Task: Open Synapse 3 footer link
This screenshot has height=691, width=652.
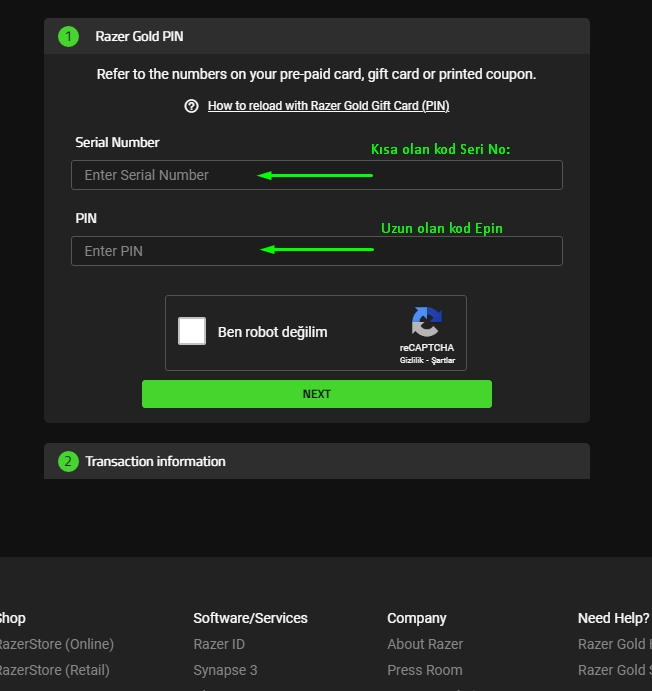Action: point(225,670)
